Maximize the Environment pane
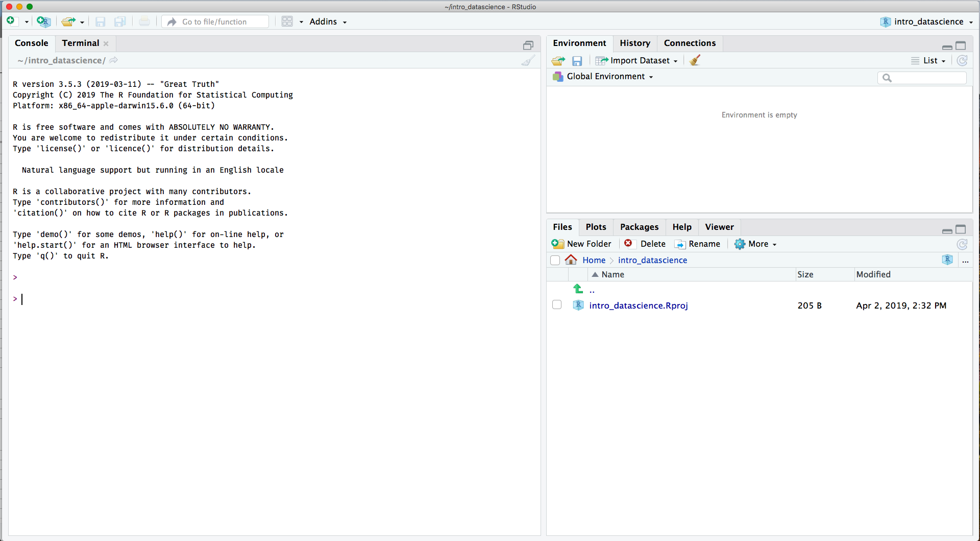The image size is (980, 541). (961, 45)
